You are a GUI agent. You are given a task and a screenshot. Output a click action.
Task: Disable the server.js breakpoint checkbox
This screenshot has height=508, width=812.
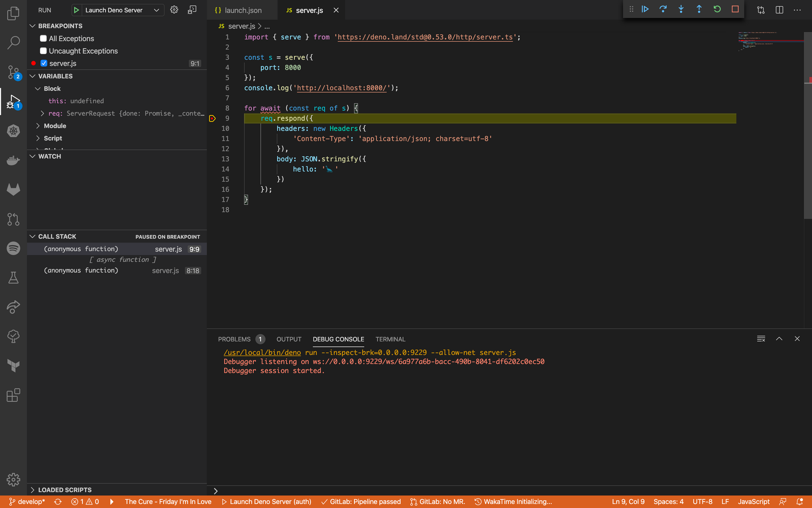coord(44,63)
